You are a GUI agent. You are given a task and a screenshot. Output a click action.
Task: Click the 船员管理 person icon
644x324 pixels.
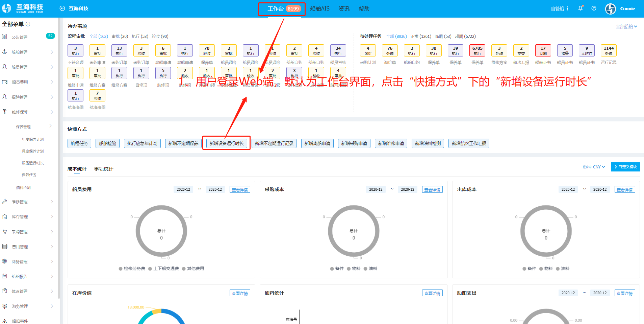5,67
